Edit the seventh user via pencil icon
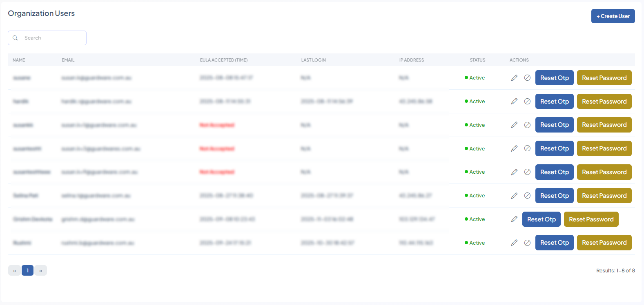644x305 pixels. tap(514, 219)
